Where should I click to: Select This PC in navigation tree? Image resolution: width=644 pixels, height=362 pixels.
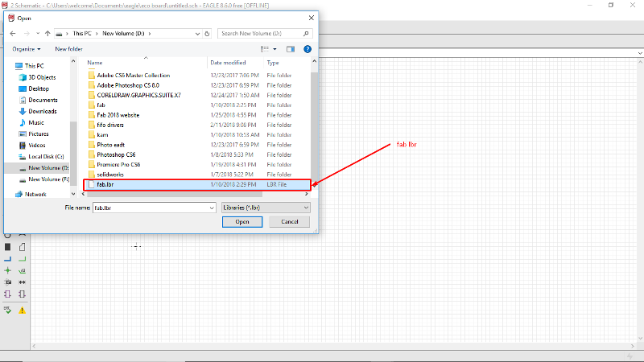tap(34, 66)
